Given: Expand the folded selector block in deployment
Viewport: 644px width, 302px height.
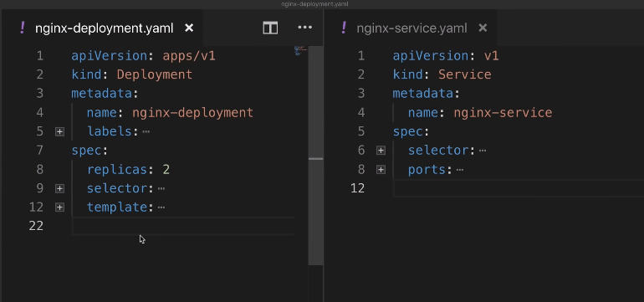Looking at the screenshot, I should [x=59, y=188].
